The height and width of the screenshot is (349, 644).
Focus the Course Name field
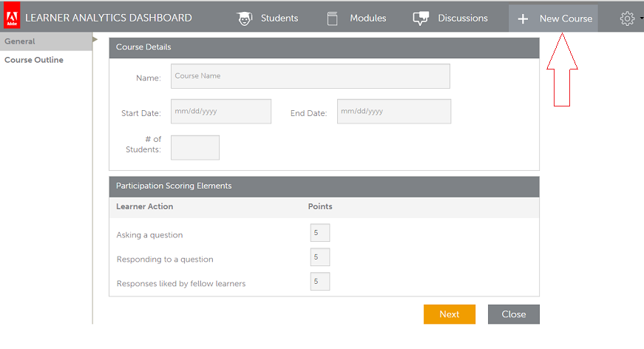(310, 76)
